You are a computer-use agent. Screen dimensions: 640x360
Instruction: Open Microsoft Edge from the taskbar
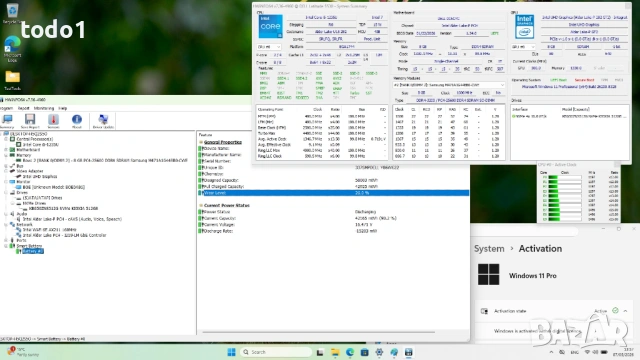[x=350, y=352]
